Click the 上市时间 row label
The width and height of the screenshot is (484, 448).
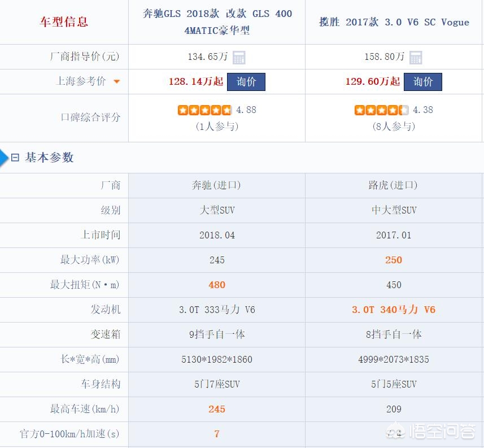coord(101,235)
